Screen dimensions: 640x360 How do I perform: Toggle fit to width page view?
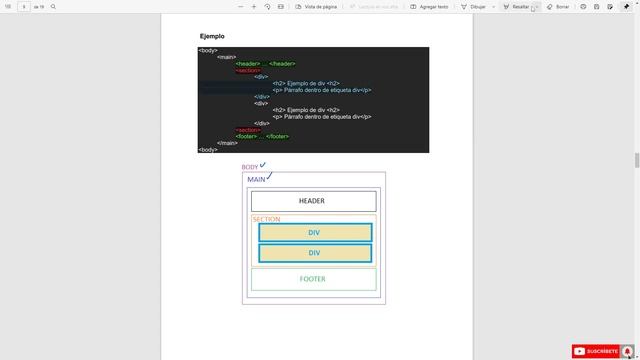281,7
